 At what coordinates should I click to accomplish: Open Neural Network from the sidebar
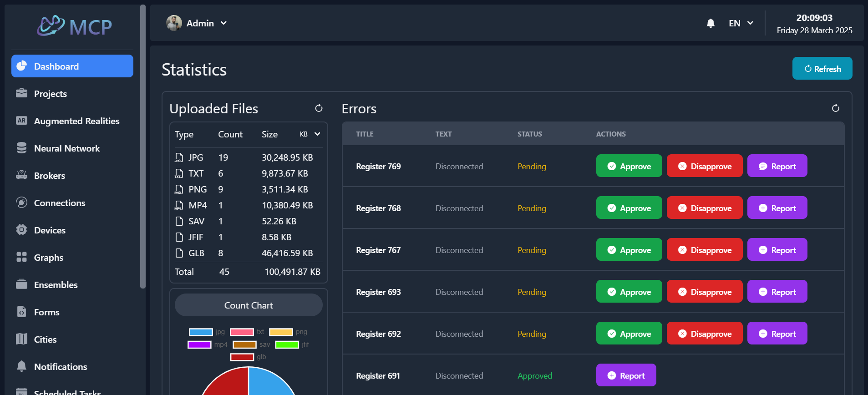[66, 148]
